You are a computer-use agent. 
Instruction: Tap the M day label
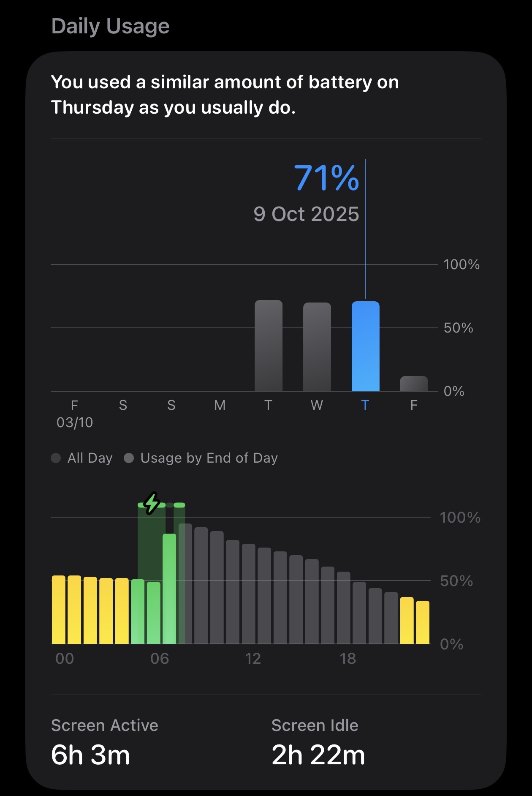coord(220,405)
